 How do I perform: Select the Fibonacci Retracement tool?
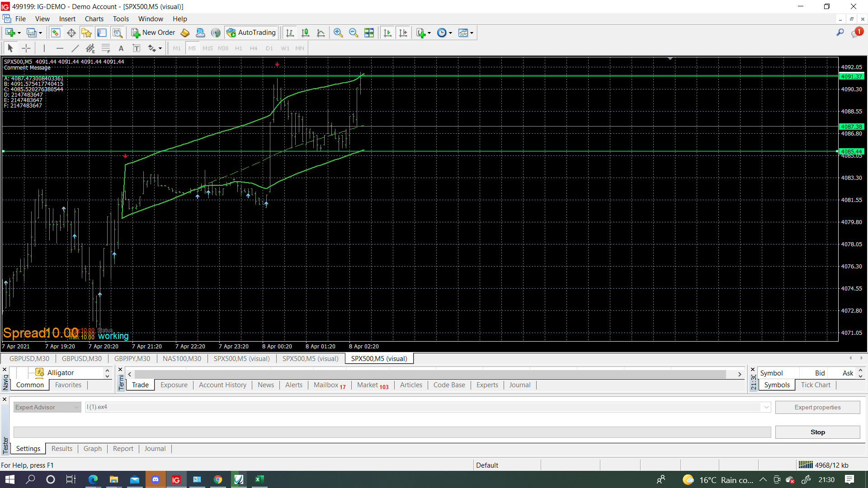106,48
